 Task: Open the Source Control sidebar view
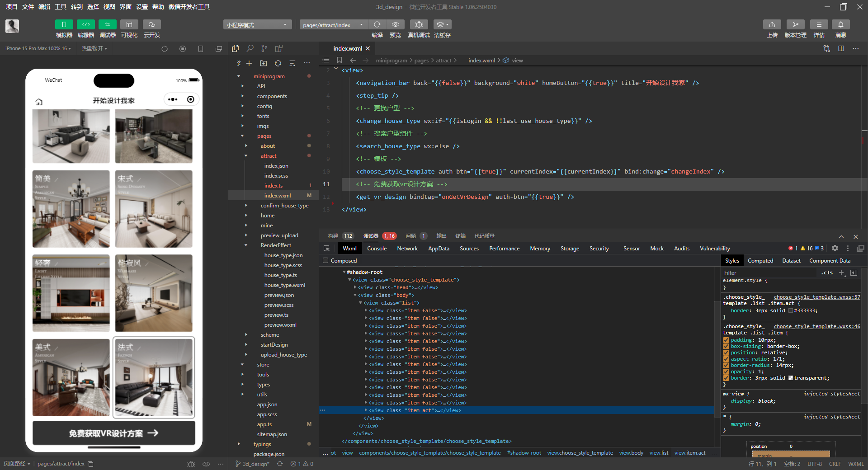pos(264,48)
